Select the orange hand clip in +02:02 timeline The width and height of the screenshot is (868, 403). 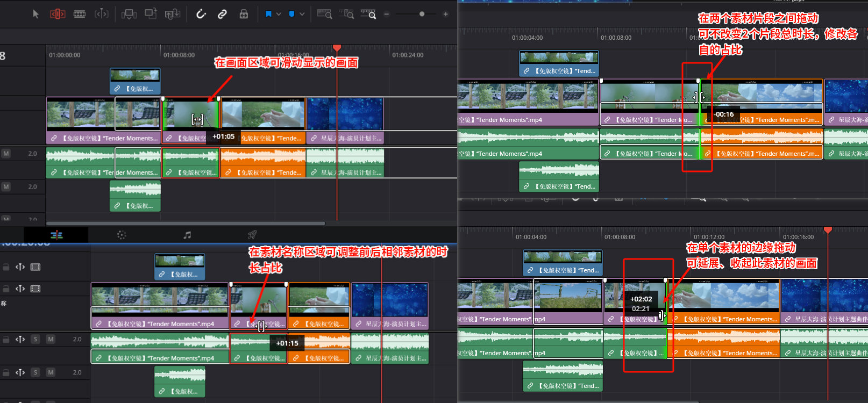(x=724, y=301)
